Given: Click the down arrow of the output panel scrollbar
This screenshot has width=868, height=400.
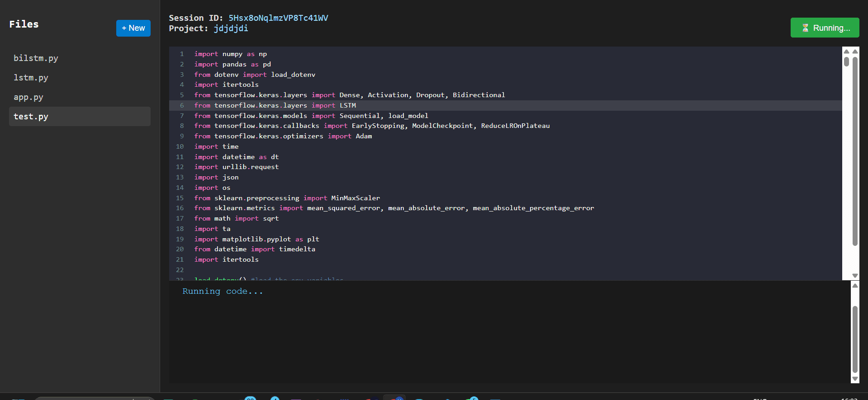Looking at the screenshot, I should click(855, 379).
